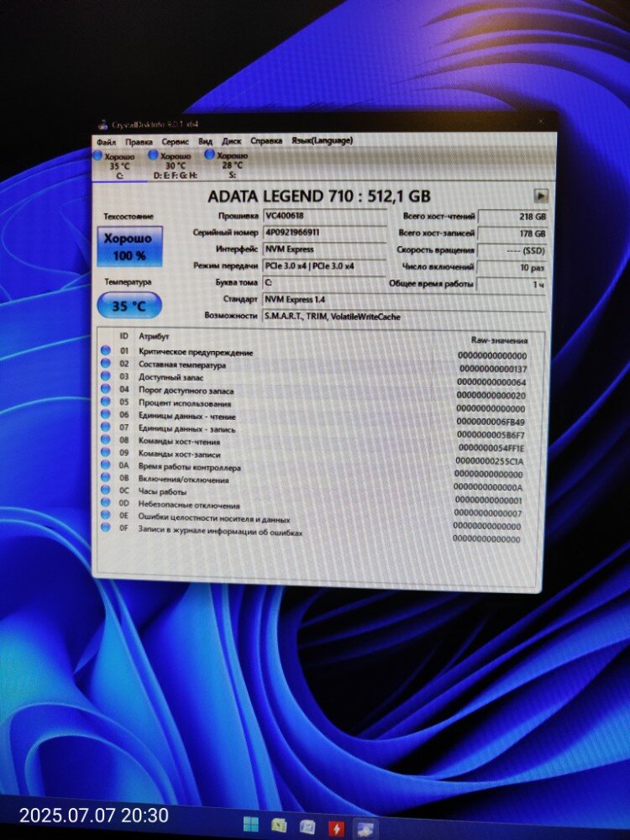Image resolution: width=630 pixels, height=840 pixels.
Task: Click the firmware field VC400618
Action: coord(324,216)
